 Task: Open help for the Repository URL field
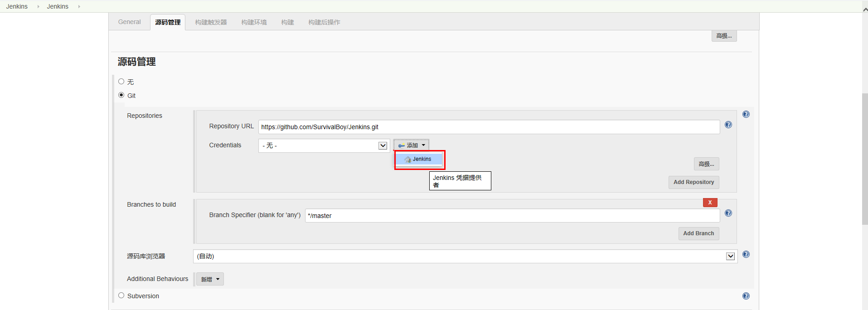tap(728, 125)
